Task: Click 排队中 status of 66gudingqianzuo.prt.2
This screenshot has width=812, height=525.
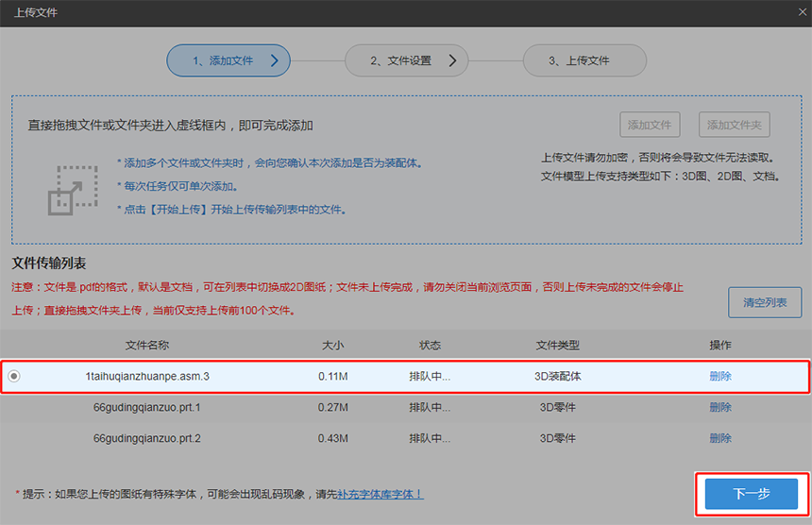Action: click(430, 438)
